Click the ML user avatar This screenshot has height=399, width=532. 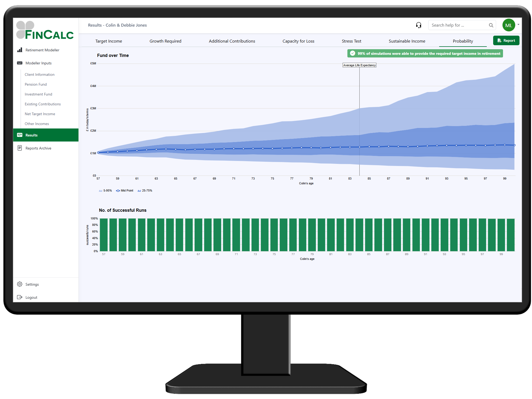click(509, 25)
